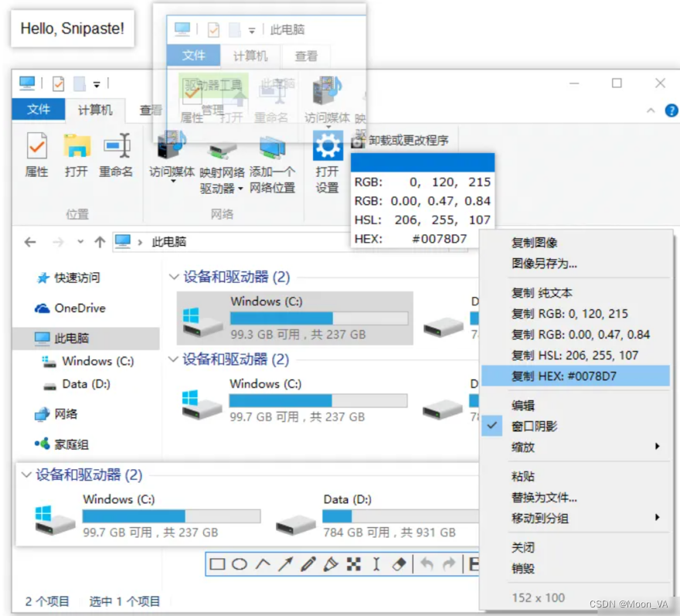Open the 文件 ribbon tab
The width and height of the screenshot is (680, 616).
coord(39,109)
